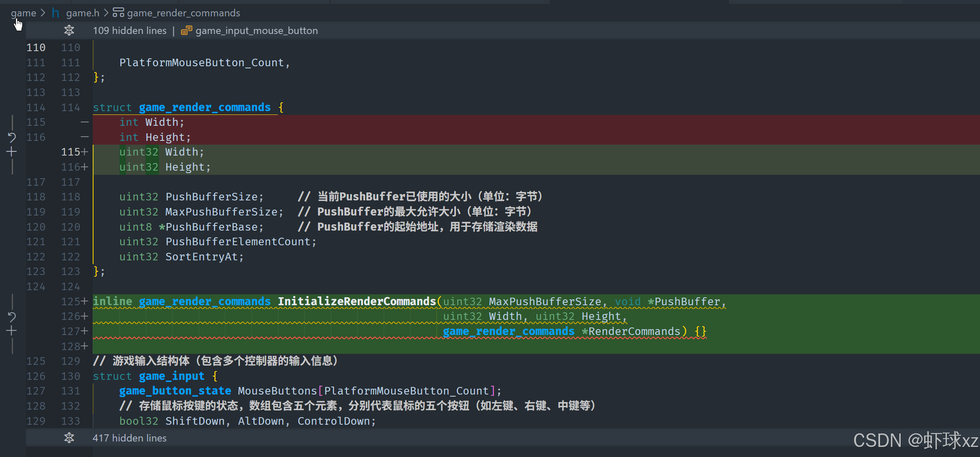The height and width of the screenshot is (457, 980).
Task: Click the chevron after game breadcrumb
Action: [43, 13]
